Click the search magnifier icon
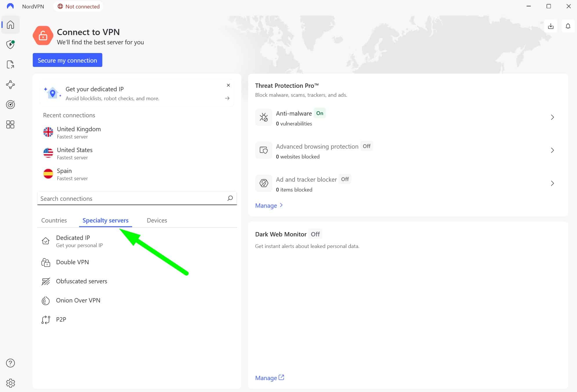Screen dimensions: 577x392 tap(230, 198)
